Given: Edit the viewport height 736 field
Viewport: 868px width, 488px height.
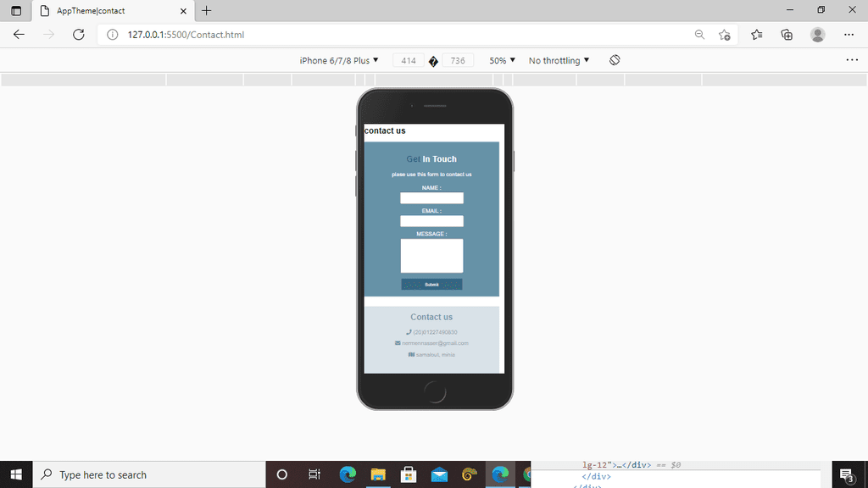Looking at the screenshot, I should [458, 60].
